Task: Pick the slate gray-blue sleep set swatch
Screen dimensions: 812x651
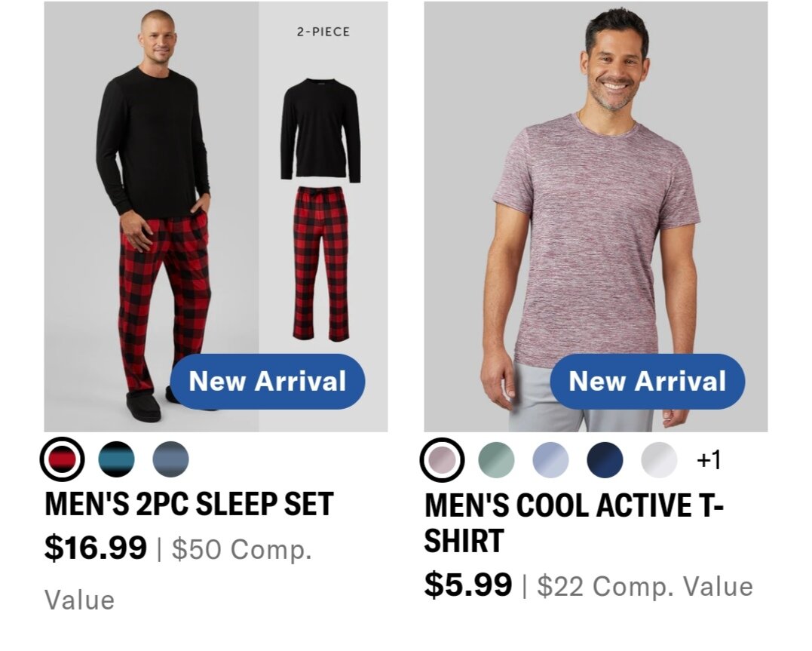Action: coord(171,459)
